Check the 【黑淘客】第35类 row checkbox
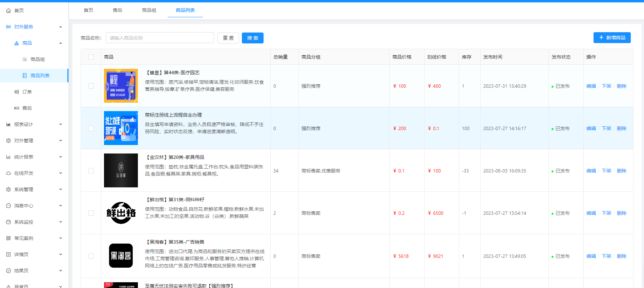 point(91,256)
